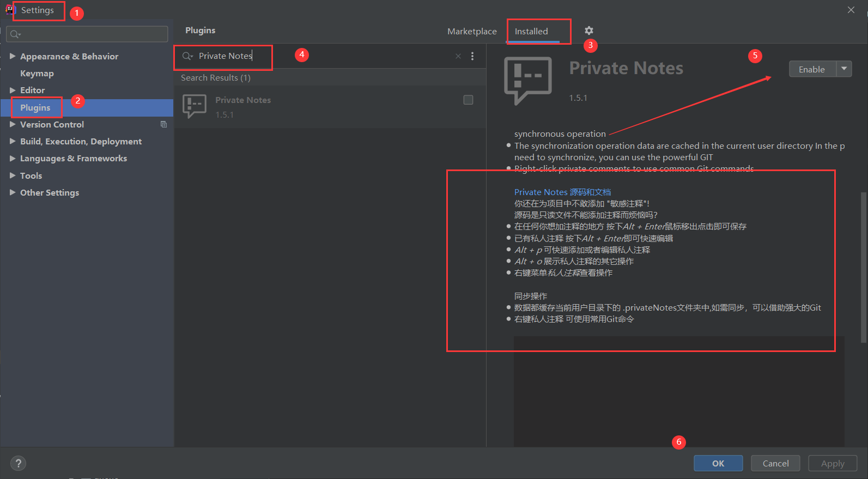Viewport: 868px width, 479px height.
Task: Click 'synchronous operation' description text
Action: 560,134
